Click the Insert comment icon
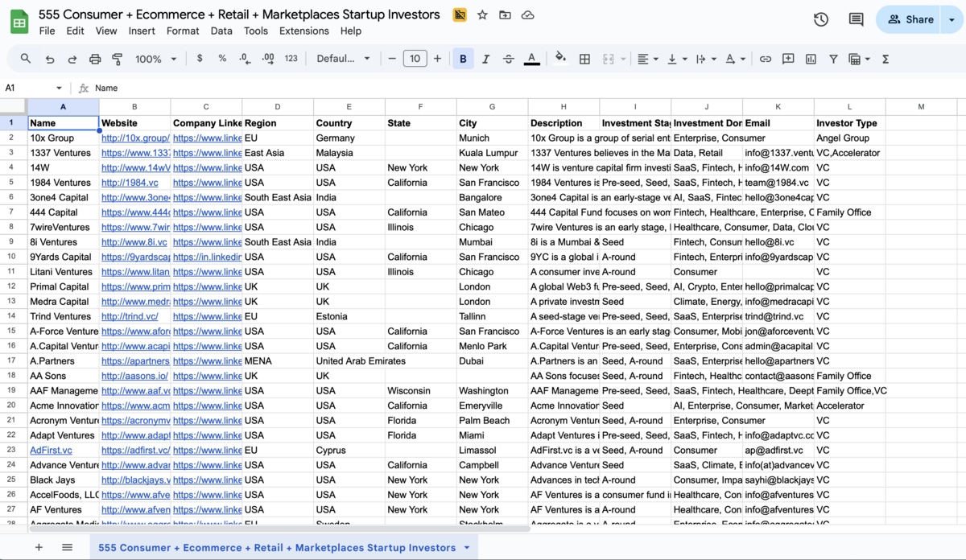Viewport: 966px width, 560px height. pyautogui.click(x=788, y=58)
